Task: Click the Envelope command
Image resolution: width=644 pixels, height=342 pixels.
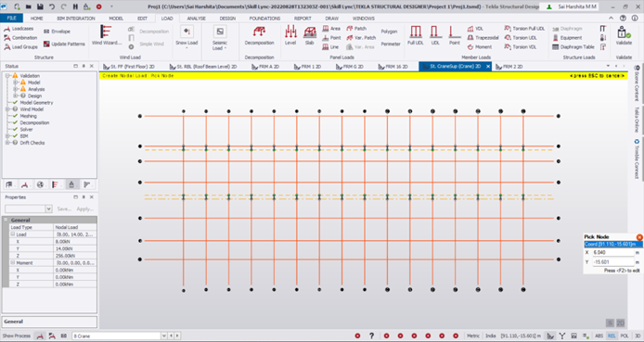Action: click(57, 32)
